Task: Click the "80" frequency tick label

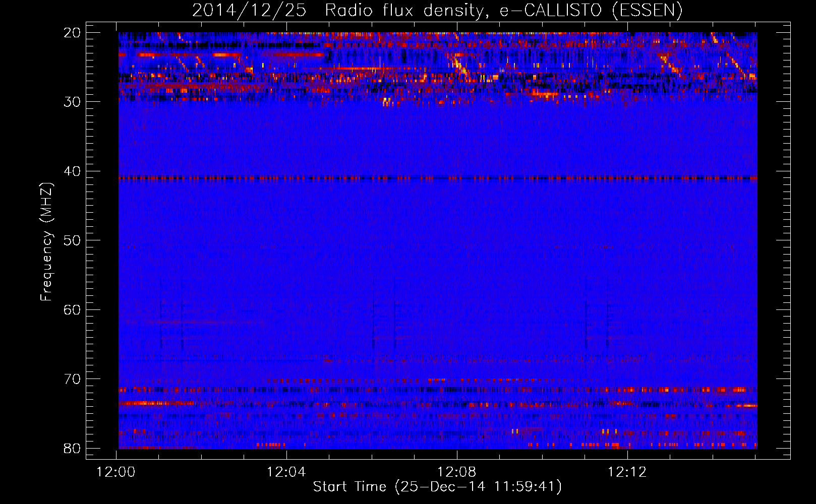Action: (72, 449)
